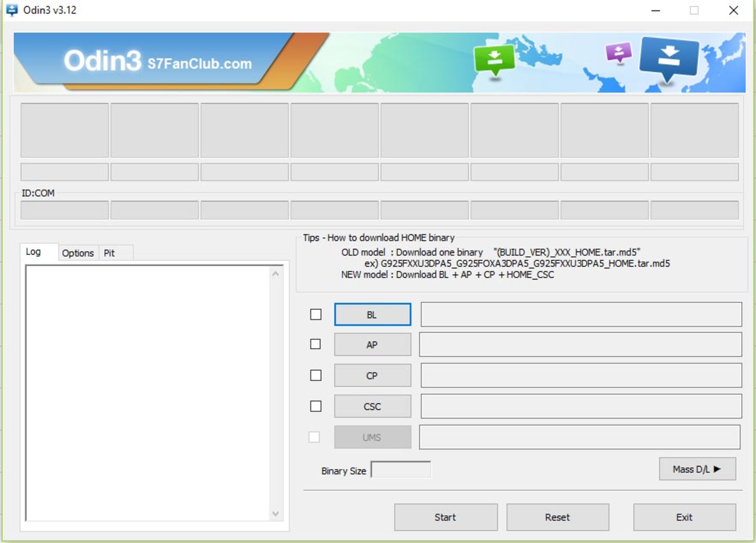Click the UMS file path field
The image size is (756, 543).
pyautogui.click(x=580, y=437)
